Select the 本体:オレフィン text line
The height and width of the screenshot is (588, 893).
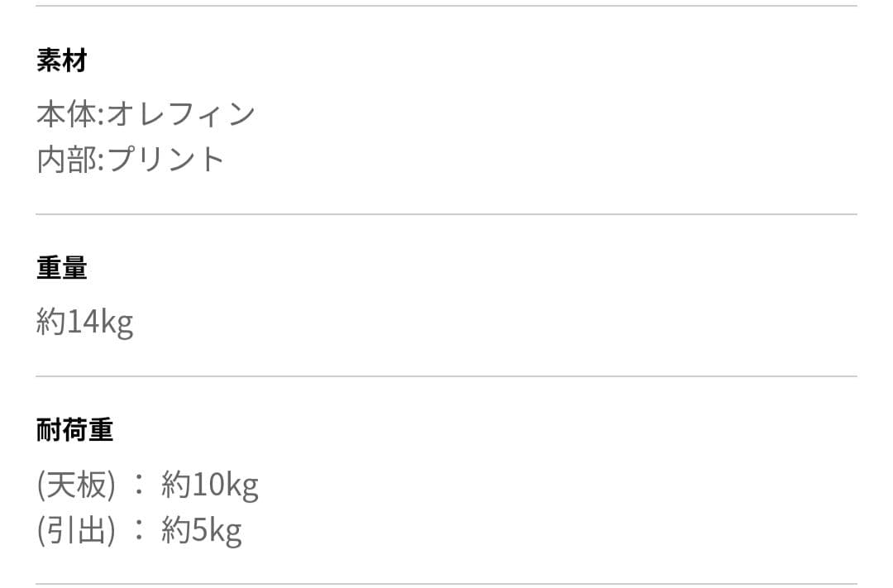pyautogui.click(x=146, y=114)
